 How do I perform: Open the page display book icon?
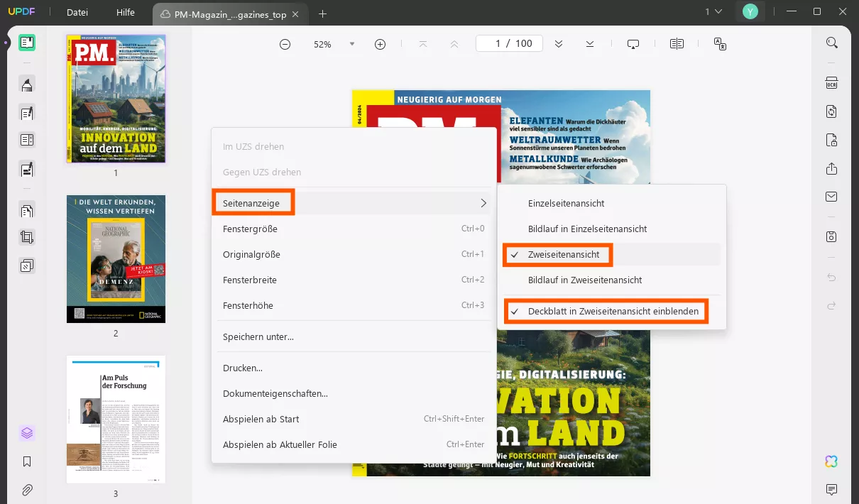pos(677,44)
